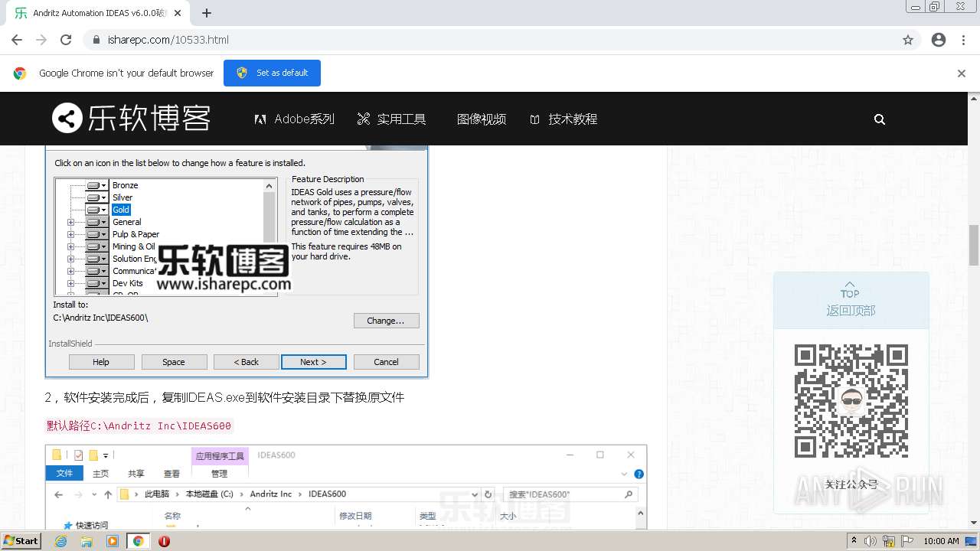Click the 共享 tab in the explorer screenshot
The height and width of the screenshot is (551, 980).
(x=136, y=473)
